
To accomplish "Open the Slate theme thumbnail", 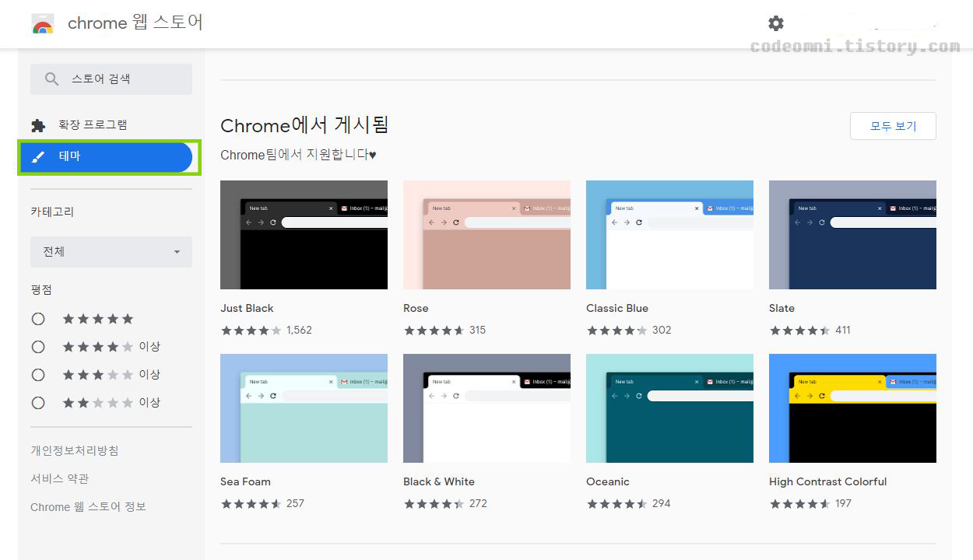I will 852,235.
